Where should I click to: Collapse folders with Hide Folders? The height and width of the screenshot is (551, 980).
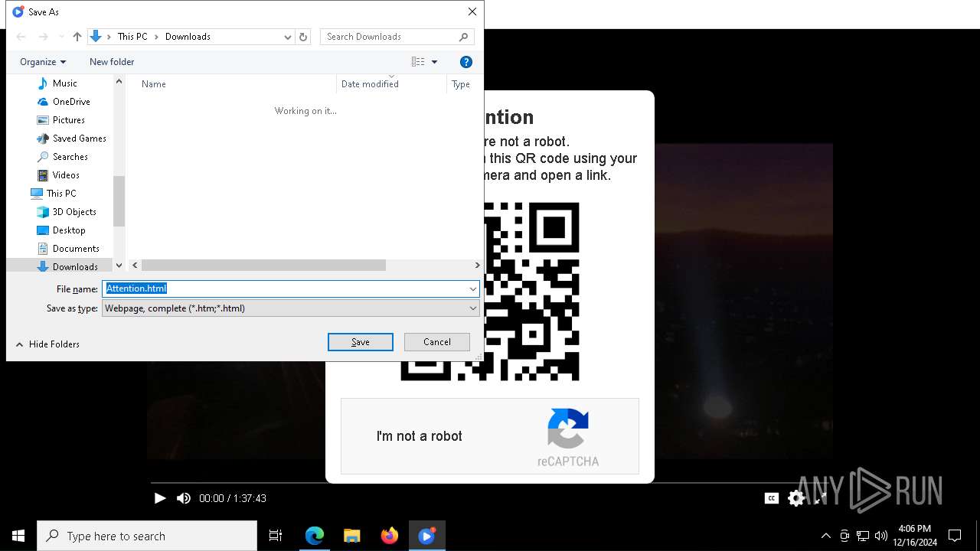47,344
